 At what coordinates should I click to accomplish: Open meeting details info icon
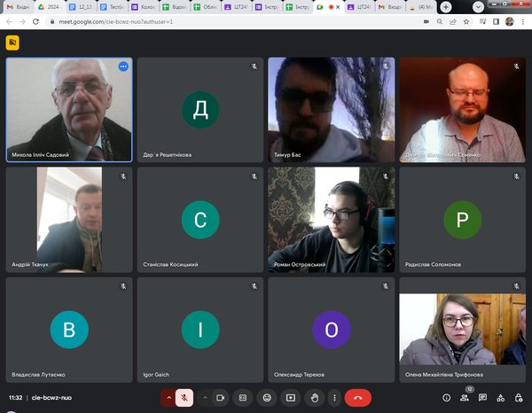tap(446, 398)
